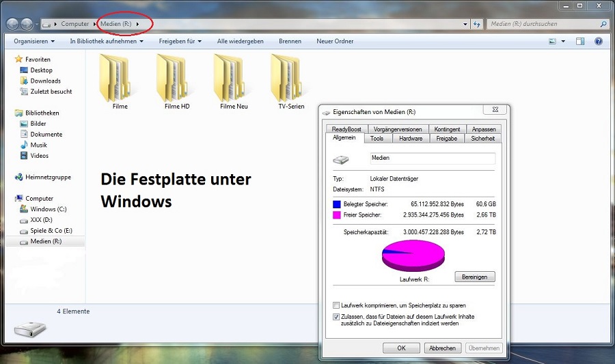Switch to the Vorgängerversionen tab

[x=398, y=129]
